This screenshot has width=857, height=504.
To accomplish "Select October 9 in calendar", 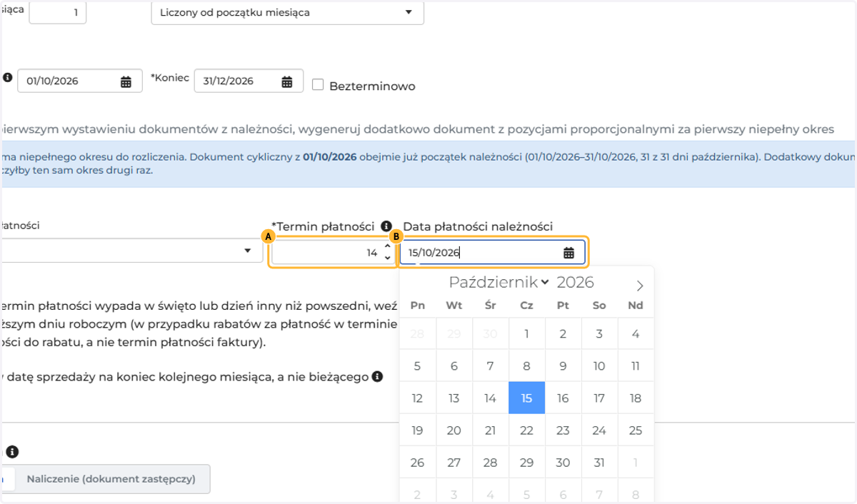I will tap(563, 366).
